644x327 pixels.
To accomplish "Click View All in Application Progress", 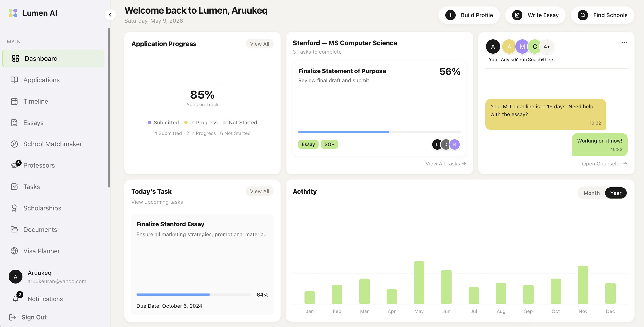I will [260, 44].
